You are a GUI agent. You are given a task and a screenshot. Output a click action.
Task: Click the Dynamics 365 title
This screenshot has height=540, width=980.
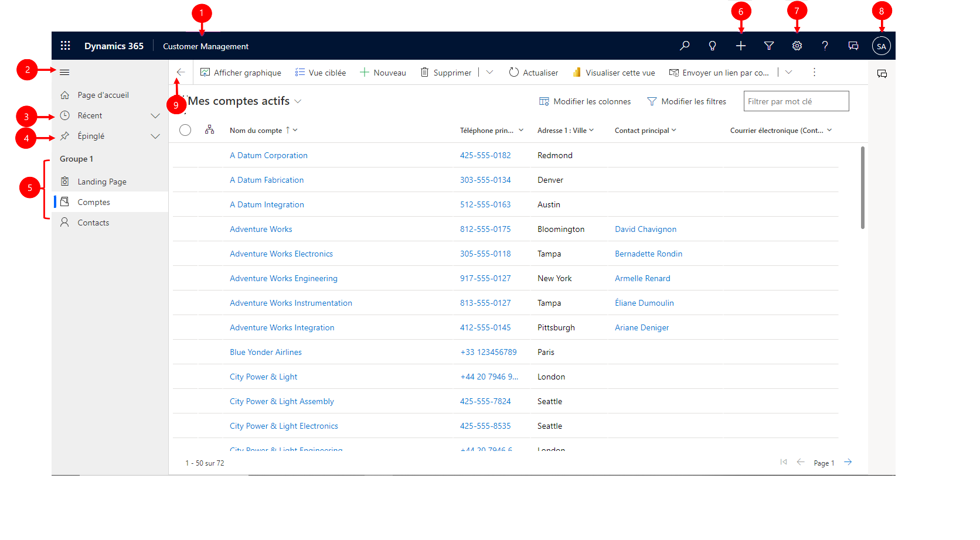coord(114,46)
